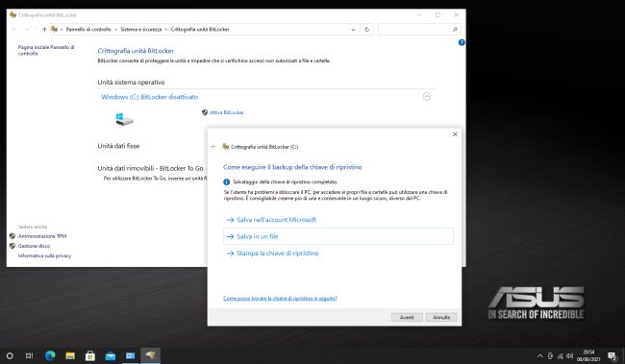
Task: Close the BitLocker wizard dialog
Action: coord(455,134)
